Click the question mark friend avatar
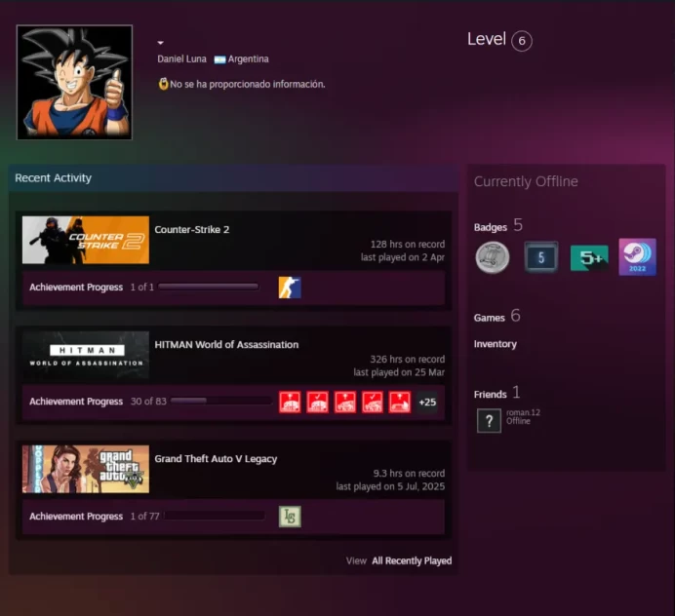 click(x=489, y=421)
